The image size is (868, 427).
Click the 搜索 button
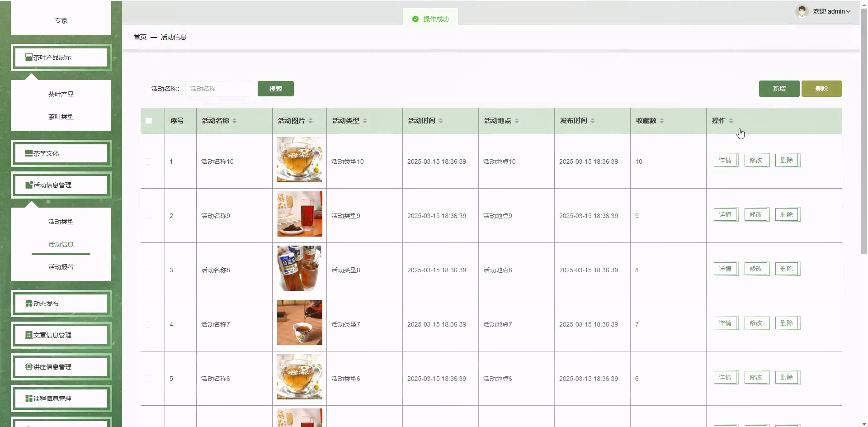(276, 89)
